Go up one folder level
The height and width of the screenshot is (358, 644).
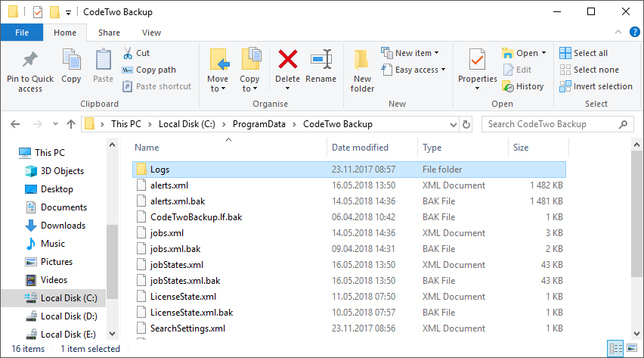point(71,124)
